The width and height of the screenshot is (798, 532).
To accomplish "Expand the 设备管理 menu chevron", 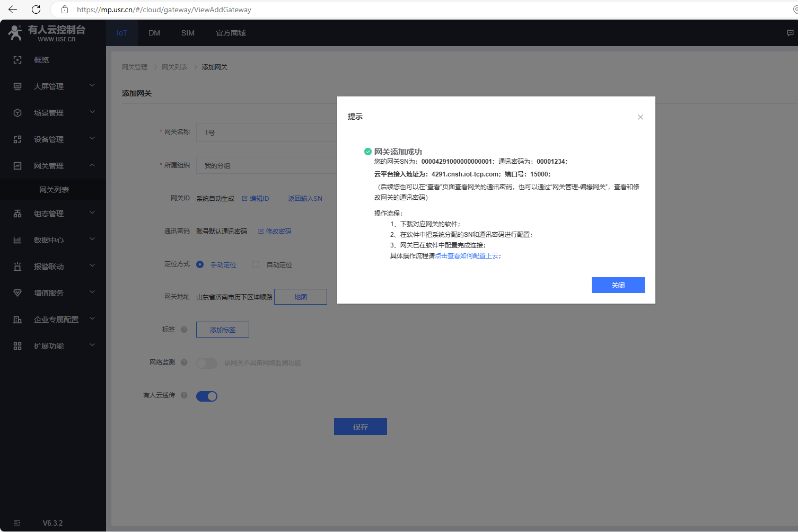I will pos(92,139).
